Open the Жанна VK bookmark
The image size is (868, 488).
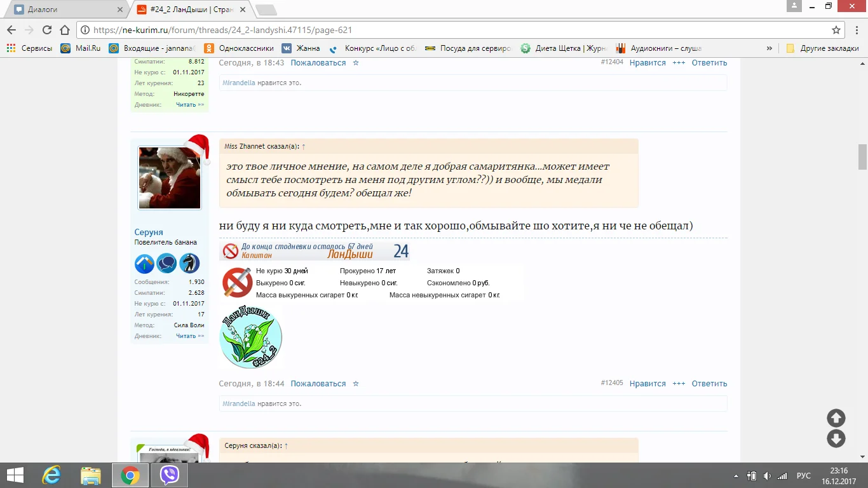(x=301, y=48)
